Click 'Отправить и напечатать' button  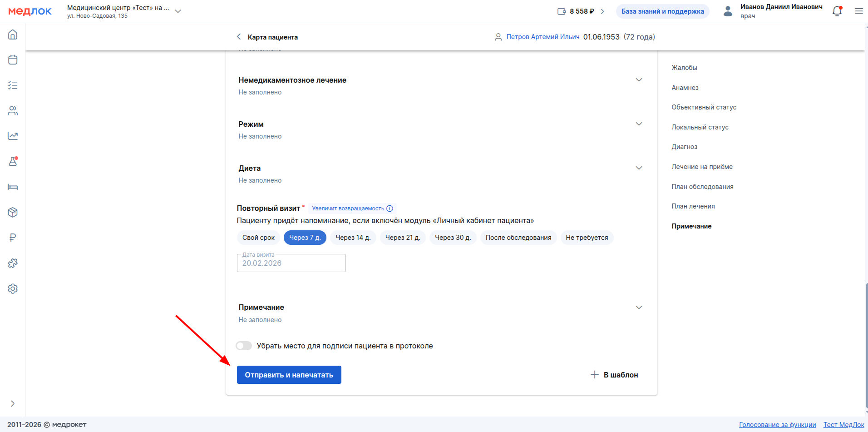289,375
